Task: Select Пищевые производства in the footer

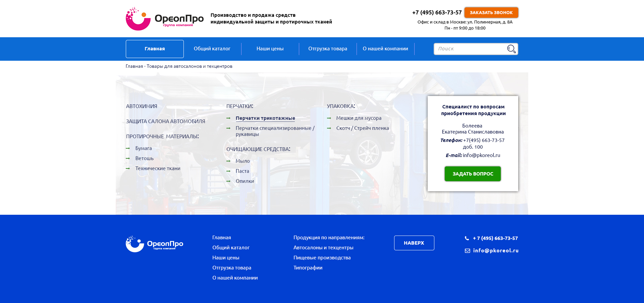Action: [322, 257]
